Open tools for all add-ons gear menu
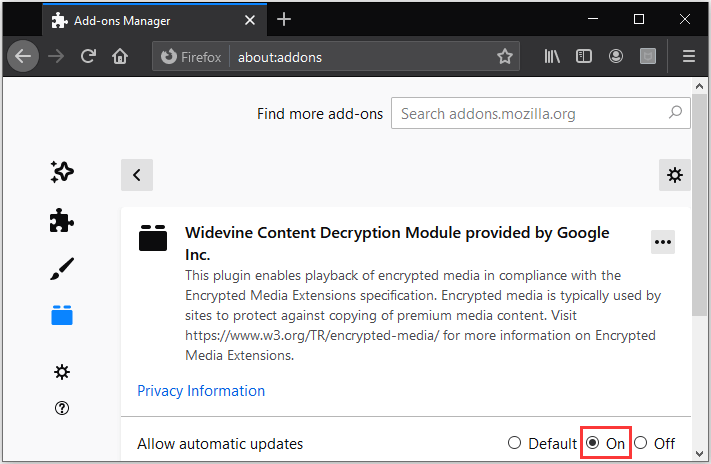The width and height of the screenshot is (711, 464). tap(675, 175)
